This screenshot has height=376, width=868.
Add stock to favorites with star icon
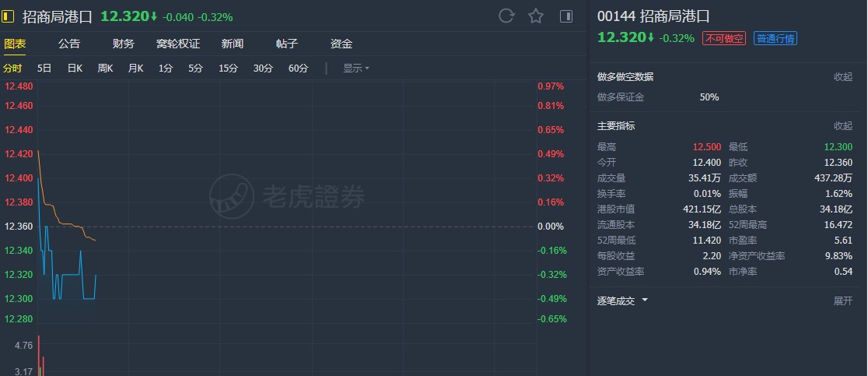pos(536,16)
